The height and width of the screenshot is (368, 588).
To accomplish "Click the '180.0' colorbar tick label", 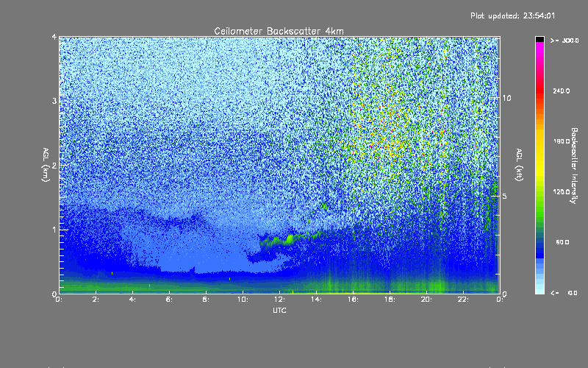I will pos(562,141).
